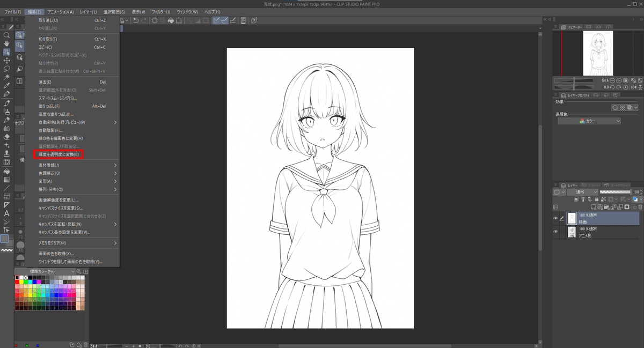Pick the red swatch in color set
This screenshot has height=348, width=644.
point(17,282)
